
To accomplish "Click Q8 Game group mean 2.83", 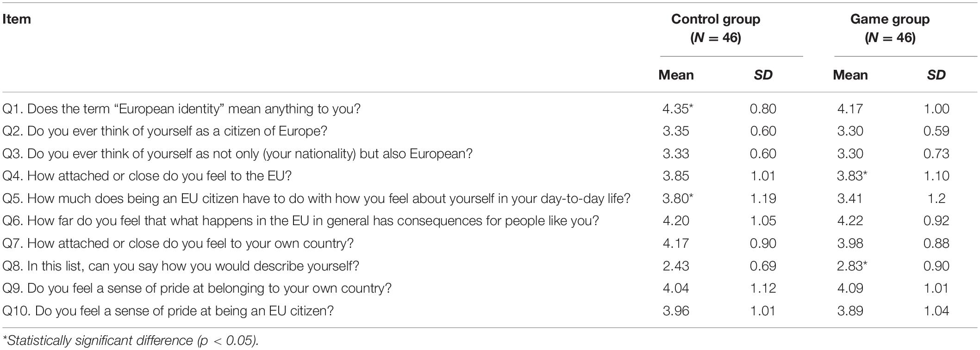I will click(852, 266).
